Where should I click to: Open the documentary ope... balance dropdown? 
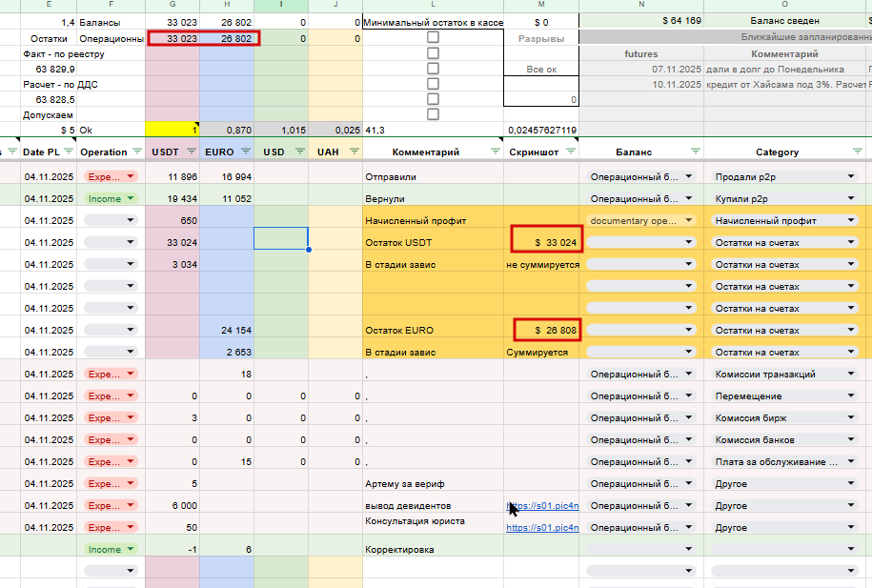tap(641, 220)
